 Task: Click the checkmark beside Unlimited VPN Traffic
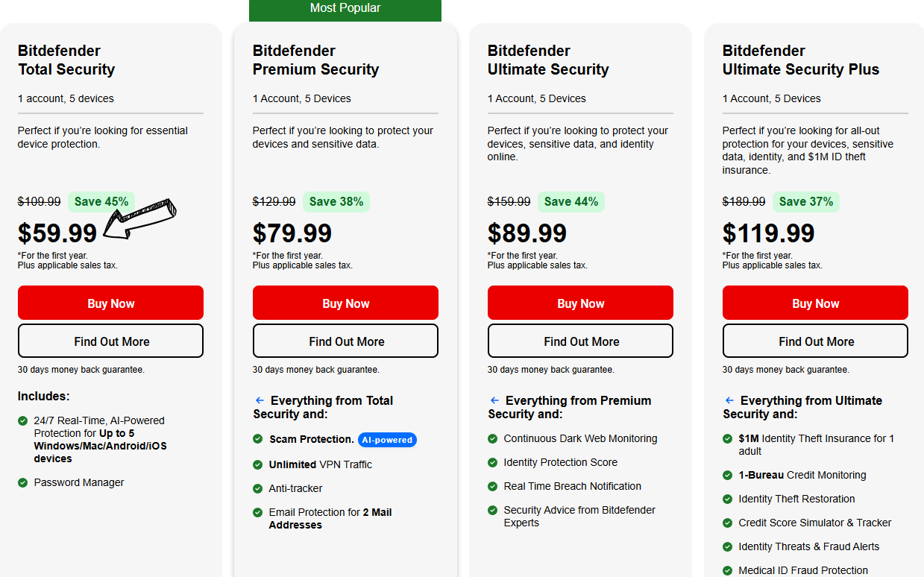257,464
